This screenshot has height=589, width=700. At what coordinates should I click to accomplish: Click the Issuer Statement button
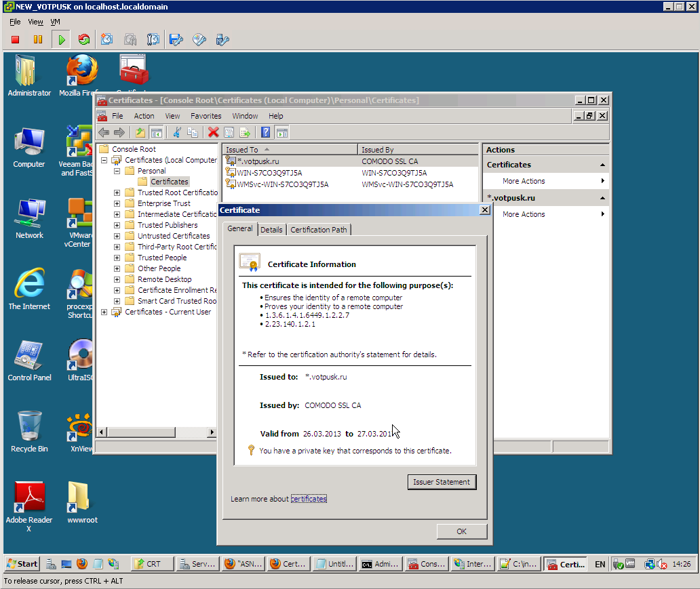[x=442, y=482]
